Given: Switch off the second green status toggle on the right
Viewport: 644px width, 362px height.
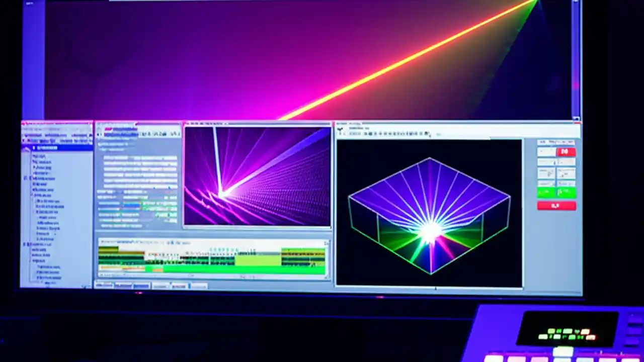Looking at the screenshot, I should pos(568,193).
